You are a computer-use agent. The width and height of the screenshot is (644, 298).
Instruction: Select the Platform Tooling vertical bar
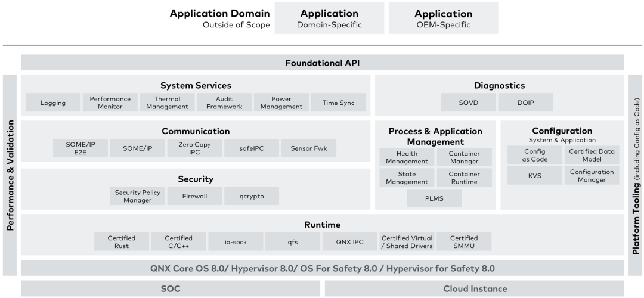(x=636, y=176)
